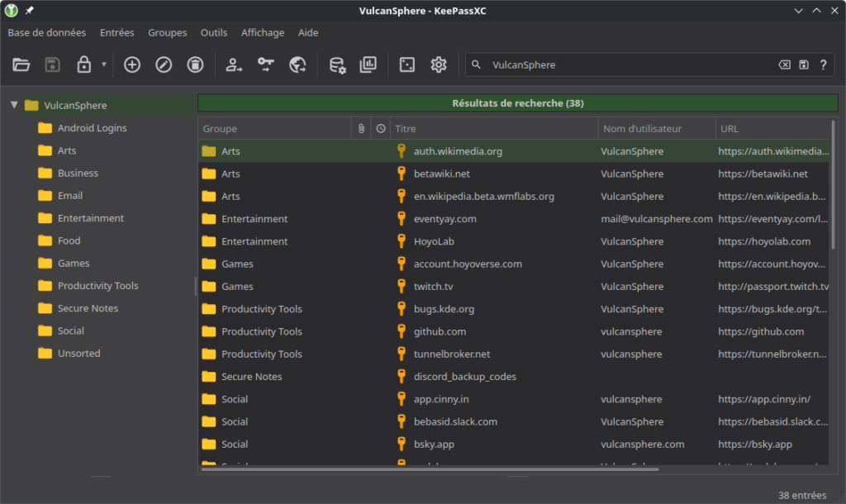
Task: Click the entry list horizontal scrollbar
Action: (x=430, y=469)
